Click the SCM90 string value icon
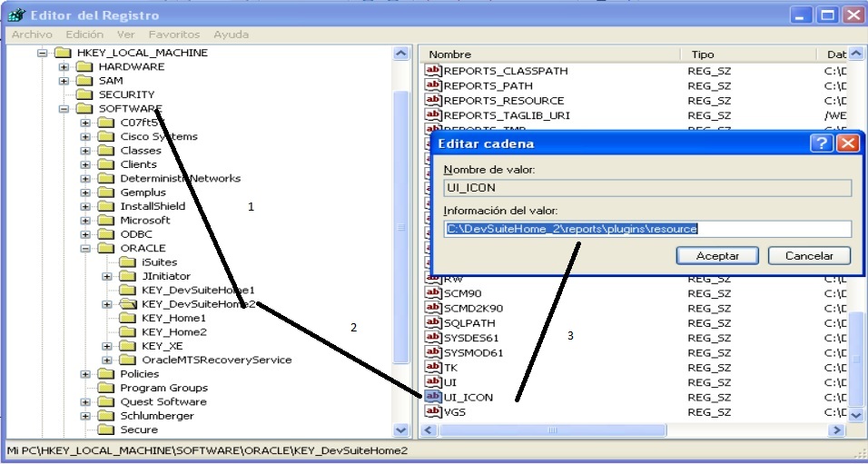The width and height of the screenshot is (868, 464). click(x=433, y=292)
